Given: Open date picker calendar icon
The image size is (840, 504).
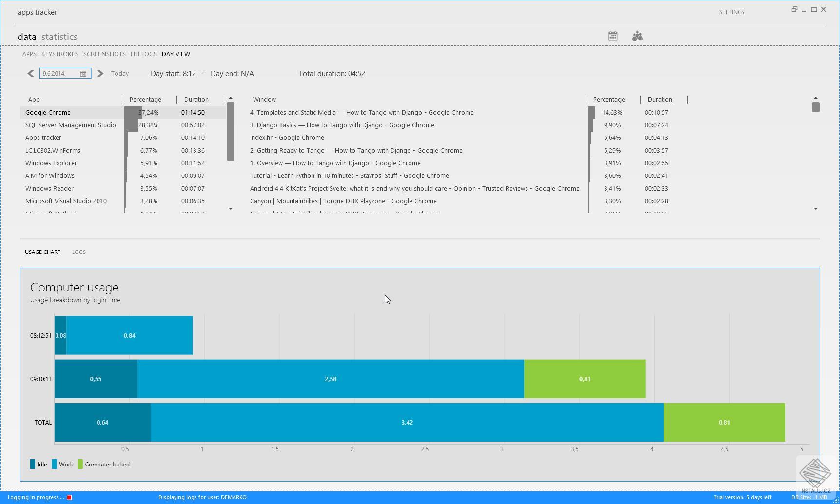Looking at the screenshot, I should (83, 74).
